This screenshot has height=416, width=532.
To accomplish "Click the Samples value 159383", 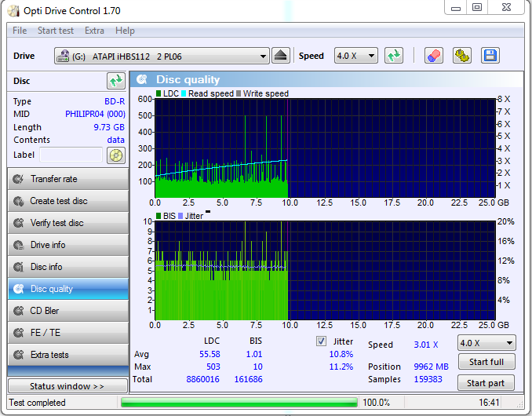I will tap(428, 379).
